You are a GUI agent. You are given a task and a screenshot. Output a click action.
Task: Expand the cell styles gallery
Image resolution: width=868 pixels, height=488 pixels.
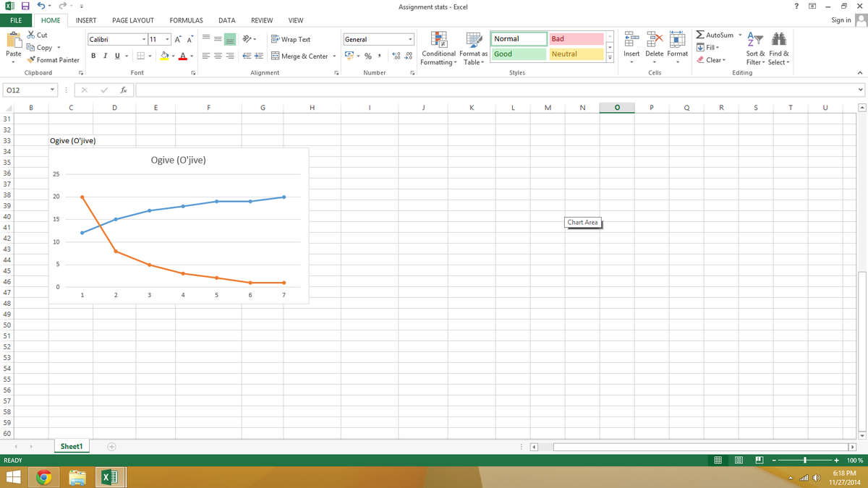tap(610, 59)
